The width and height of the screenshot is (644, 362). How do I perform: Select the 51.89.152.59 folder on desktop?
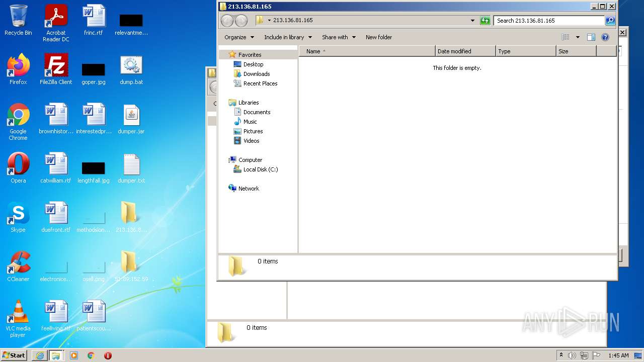(x=131, y=266)
